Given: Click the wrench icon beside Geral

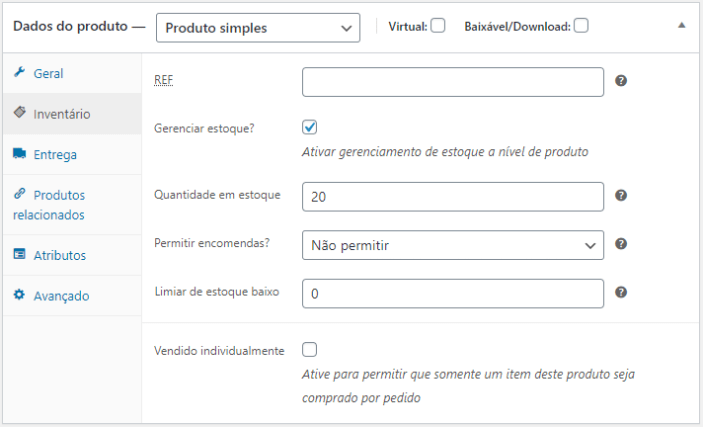Looking at the screenshot, I should click(19, 73).
